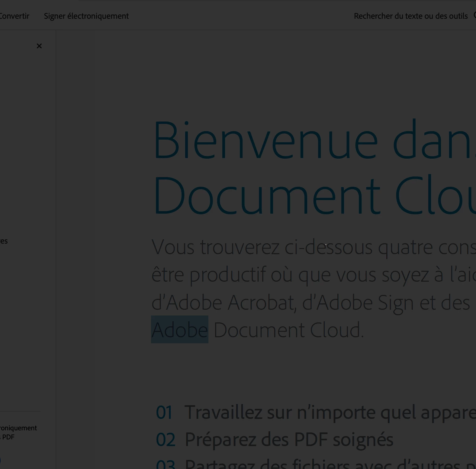Click the Rechercher du texte ou des outils field

[411, 16]
